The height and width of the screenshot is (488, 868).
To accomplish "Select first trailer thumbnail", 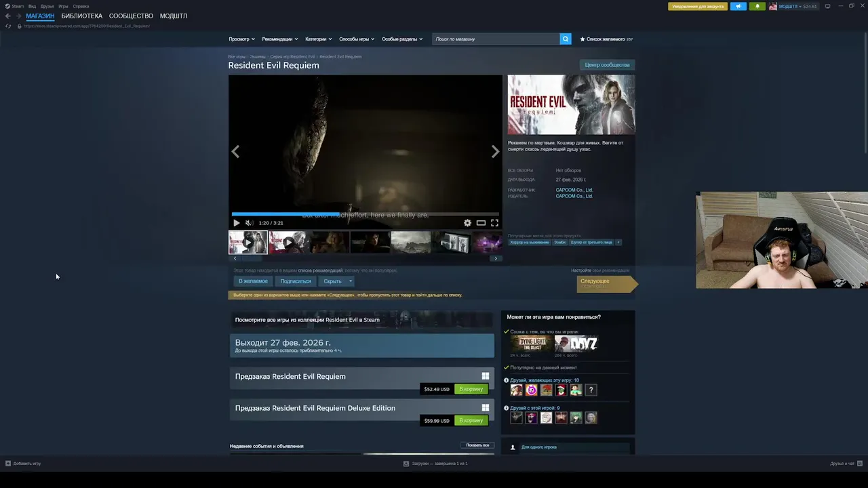I will [x=248, y=242].
